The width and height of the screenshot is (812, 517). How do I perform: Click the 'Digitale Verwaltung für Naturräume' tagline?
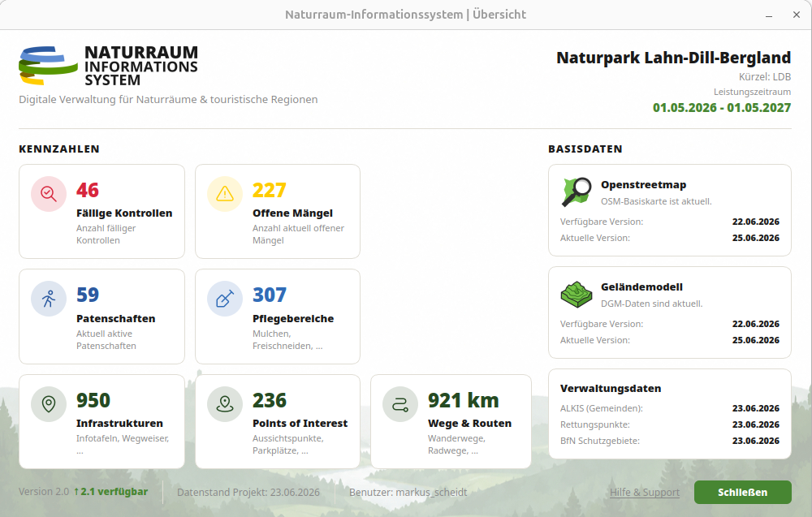pos(168,99)
